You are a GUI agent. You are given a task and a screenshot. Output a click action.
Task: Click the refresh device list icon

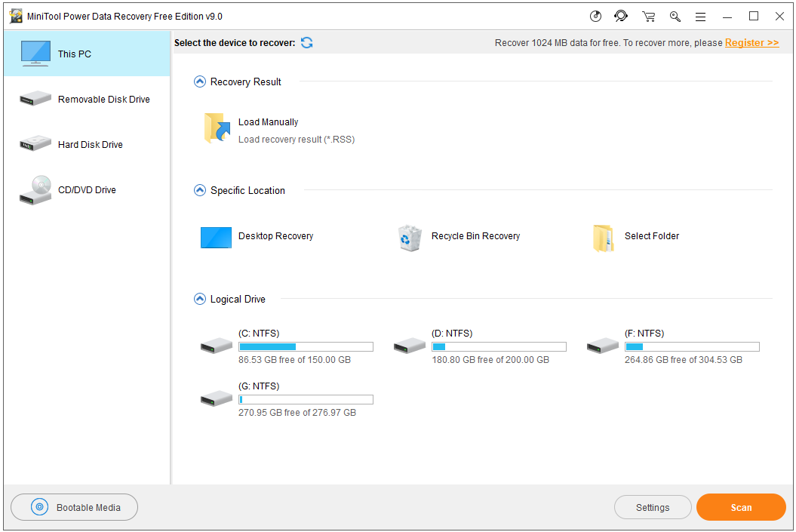click(306, 43)
